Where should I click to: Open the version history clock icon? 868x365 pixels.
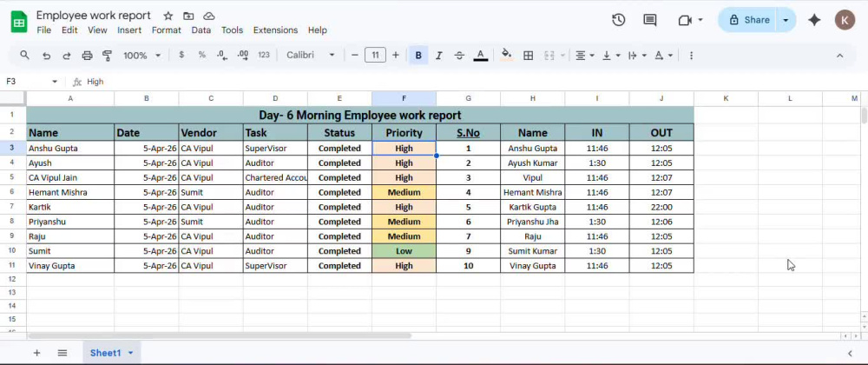(618, 20)
